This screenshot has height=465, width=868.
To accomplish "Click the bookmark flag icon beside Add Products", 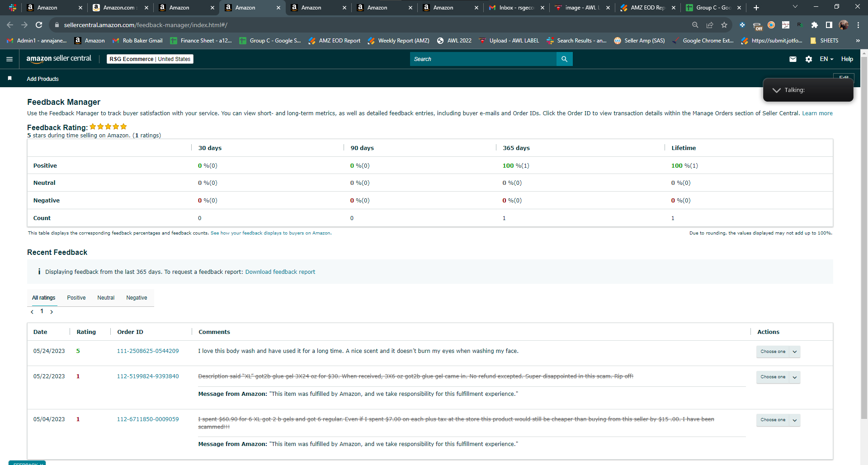I will point(9,79).
